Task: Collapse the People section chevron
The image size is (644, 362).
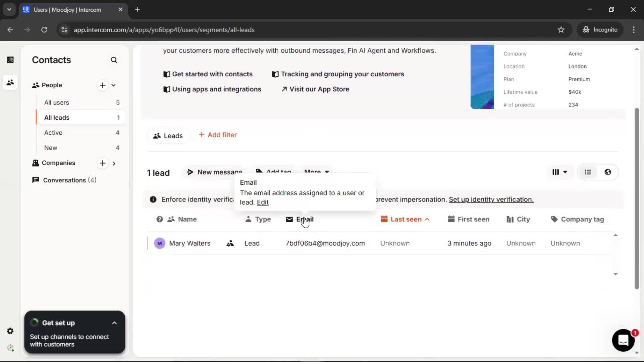Action: pyautogui.click(x=114, y=85)
